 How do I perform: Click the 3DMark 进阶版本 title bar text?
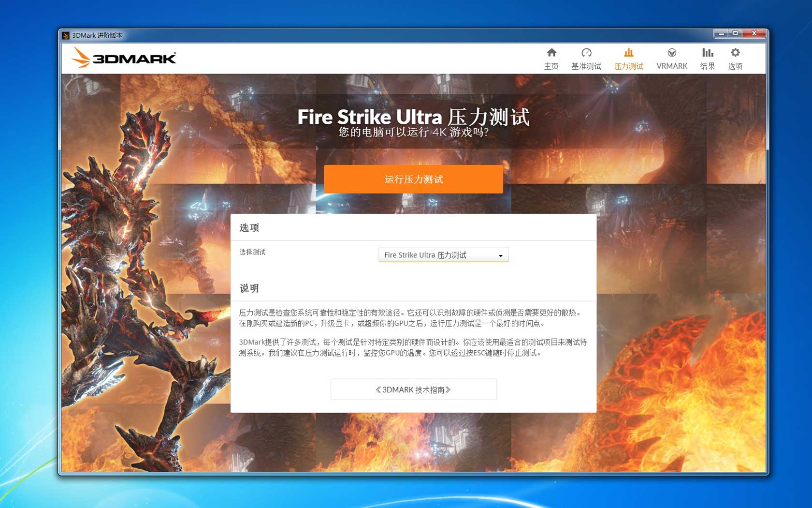coord(97,35)
